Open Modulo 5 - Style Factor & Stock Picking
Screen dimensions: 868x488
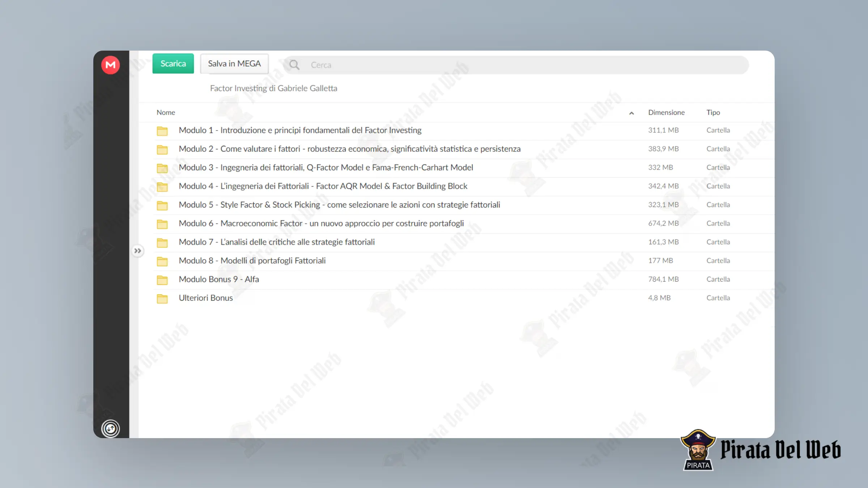pyautogui.click(x=340, y=205)
